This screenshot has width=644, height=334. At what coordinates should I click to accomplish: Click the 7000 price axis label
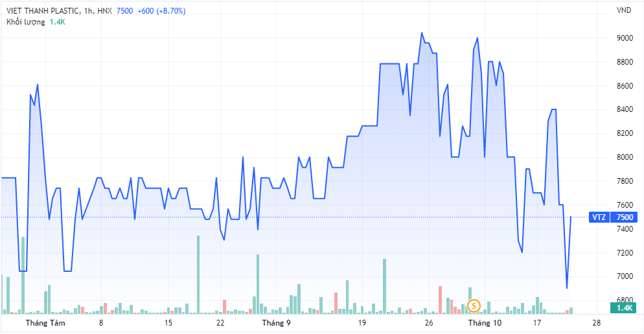coord(625,276)
